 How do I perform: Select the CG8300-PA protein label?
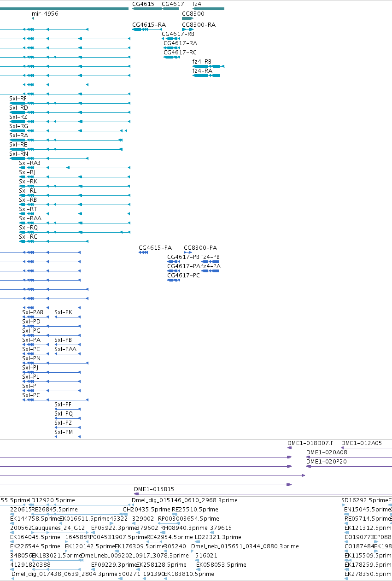coord(200,248)
